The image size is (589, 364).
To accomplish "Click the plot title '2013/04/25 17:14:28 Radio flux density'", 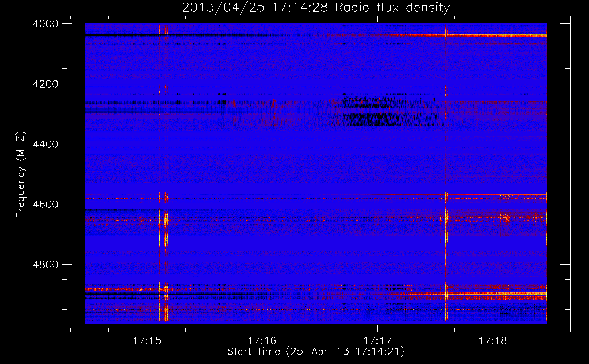I will (x=316, y=7).
